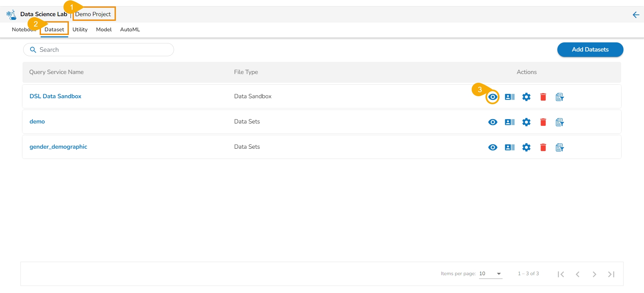The image size is (644, 293).
Task: Click the notes icon for gender_demographic row
Action: tap(560, 147)
